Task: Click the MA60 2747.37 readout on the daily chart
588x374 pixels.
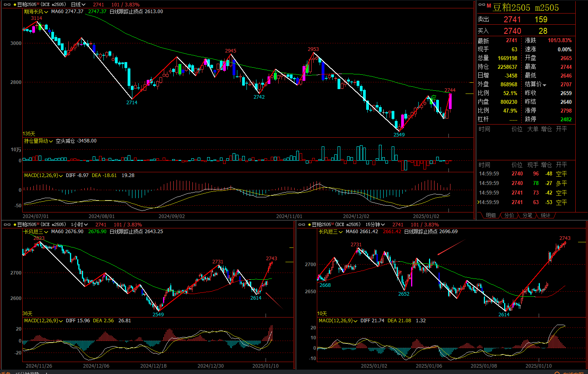Action: (67, 12)
